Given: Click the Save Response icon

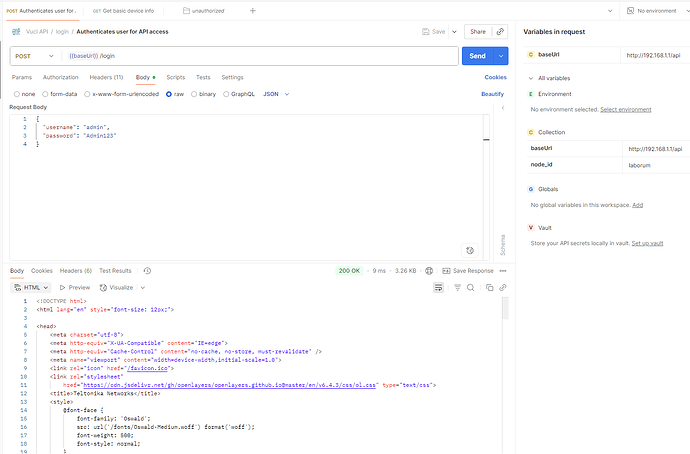Looking at the screenshot, I should [x=446, y=271].
